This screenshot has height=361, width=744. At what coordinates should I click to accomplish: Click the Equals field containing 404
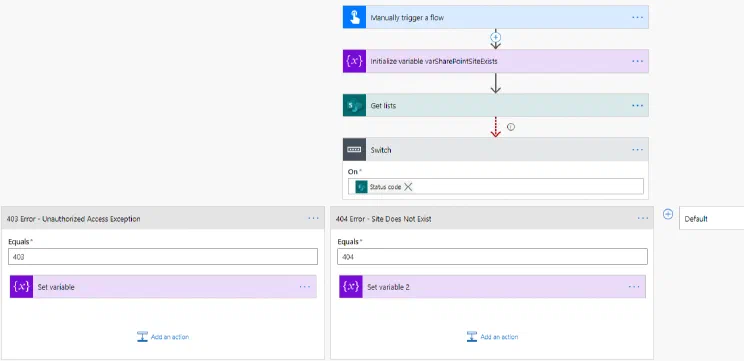tap(492, 257)
